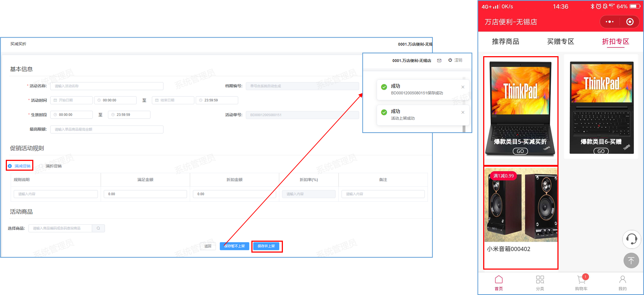This screenshot has width=644, height=295.
Task: Click the 折扣率(%) input cell
Action: point(309,194)
